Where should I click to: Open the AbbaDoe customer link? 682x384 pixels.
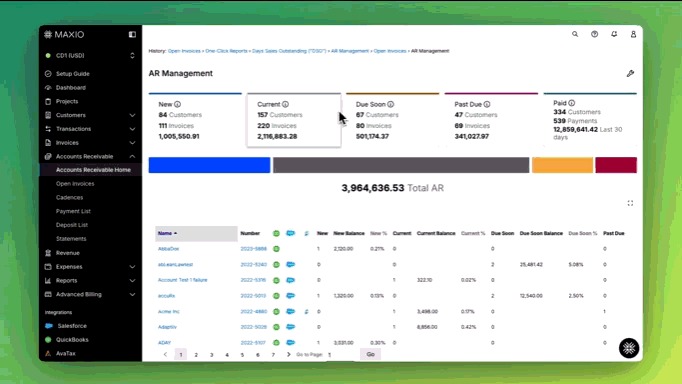(x=168, y=249)
